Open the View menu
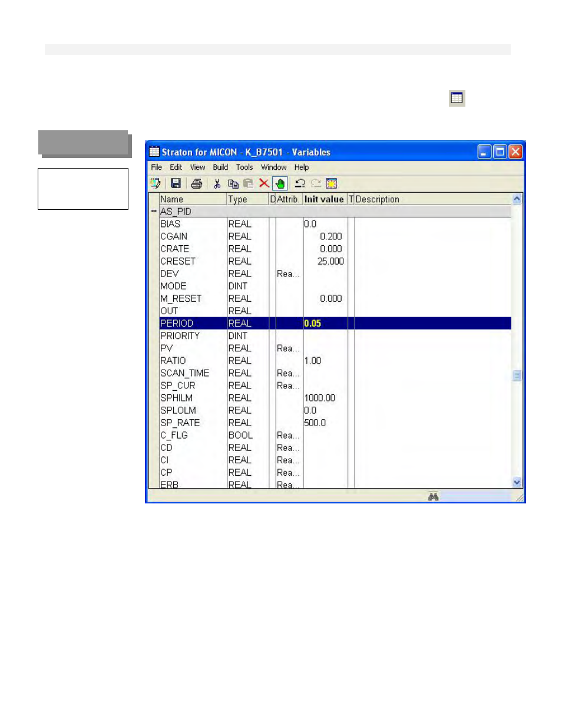562x728 pixels. pos(197,167)
